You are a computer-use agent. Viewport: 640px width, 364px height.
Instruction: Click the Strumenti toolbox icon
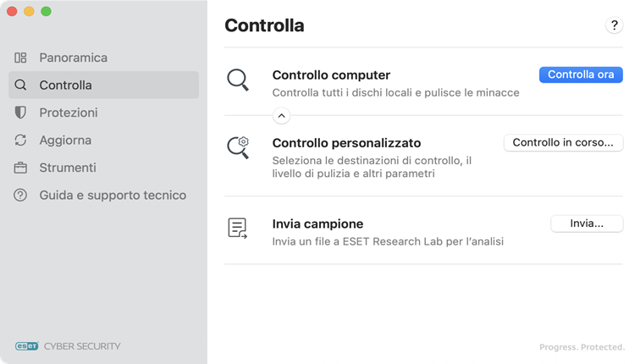click(21, 168)
